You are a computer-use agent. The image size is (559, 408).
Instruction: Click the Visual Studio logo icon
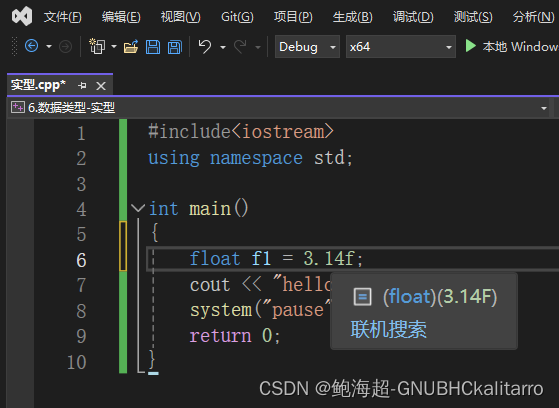tap(22, 16)
